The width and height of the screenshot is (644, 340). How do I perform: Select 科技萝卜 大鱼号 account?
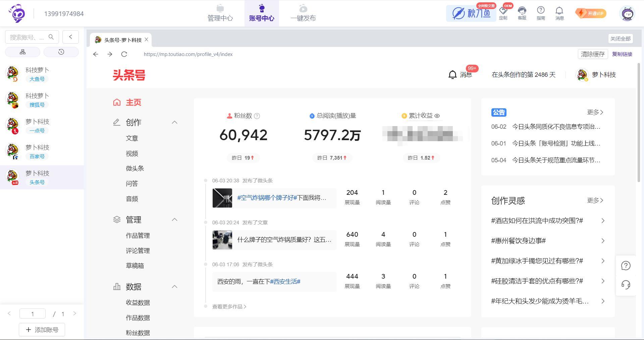click(x=42, y=74)
